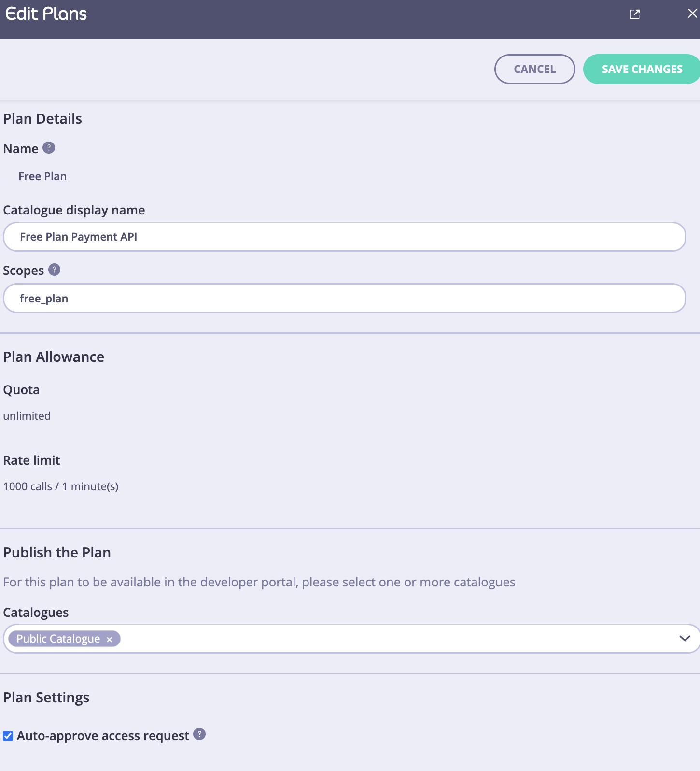Viewport: 700px width, 771px height.
Task: Focus the Catalogue display name field
Action: [345, 237]
